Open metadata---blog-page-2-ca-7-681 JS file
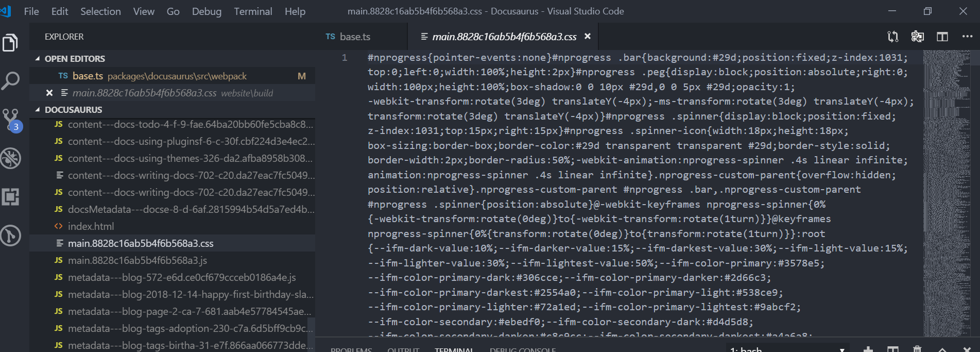Screen dimensions: 980x352 [173, 311]
